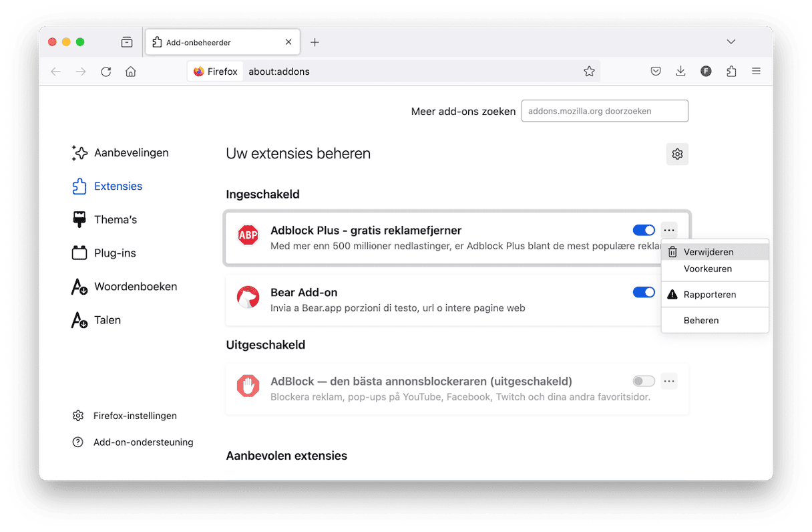Image resolution: width=812 pixels, height=532 pixels.
Task: Disable the Bear Add-on toggle
Action: [x=644, y=292]
